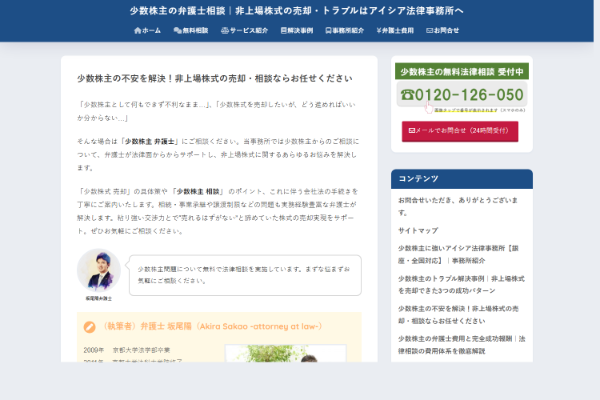Click the mail icon on the red button
Screen dimensions: 600x400
point(412,131)
